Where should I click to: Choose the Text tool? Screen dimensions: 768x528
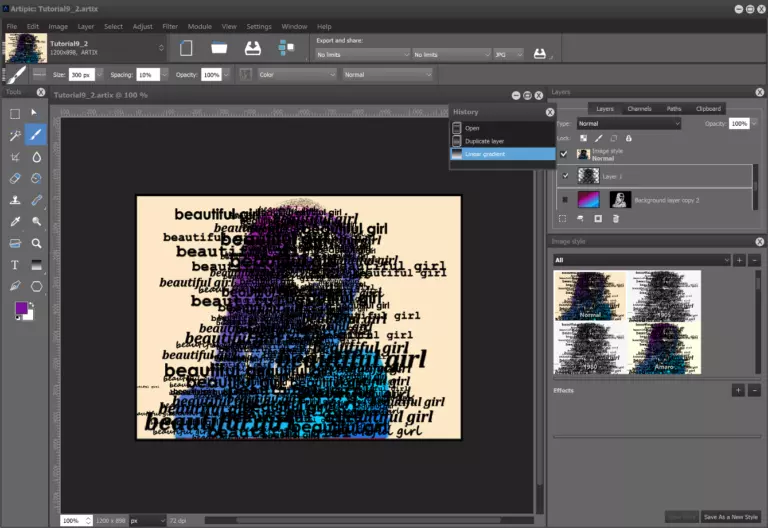click(x=15, y=265)
